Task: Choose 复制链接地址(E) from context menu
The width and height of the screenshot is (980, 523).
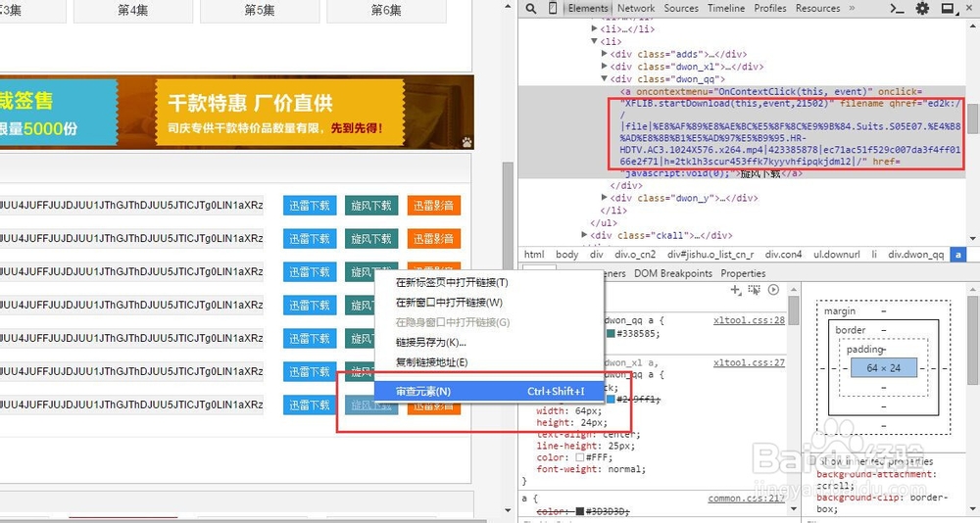Action: click(x=489, y=362)
